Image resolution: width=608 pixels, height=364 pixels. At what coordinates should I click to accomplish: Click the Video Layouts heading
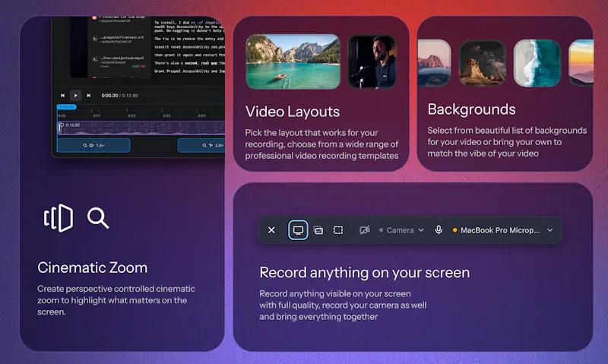pos(293,112)
